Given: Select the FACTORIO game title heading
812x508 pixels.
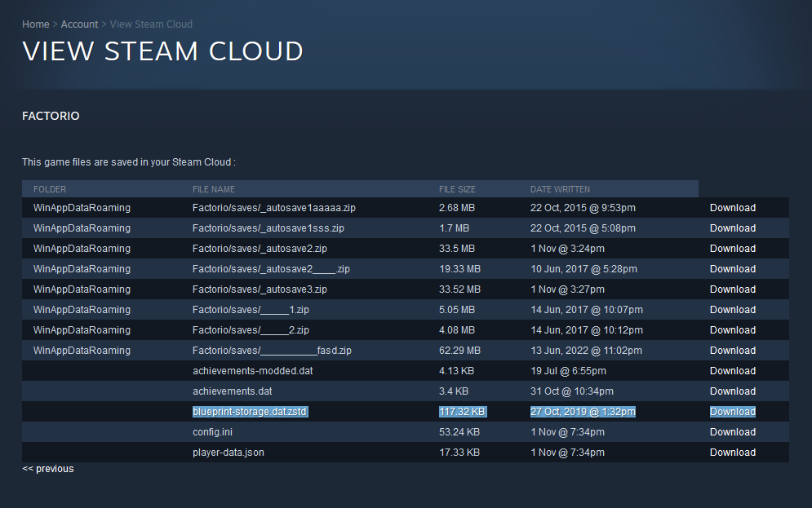Looking at the screenshot, I should point(51,116).
